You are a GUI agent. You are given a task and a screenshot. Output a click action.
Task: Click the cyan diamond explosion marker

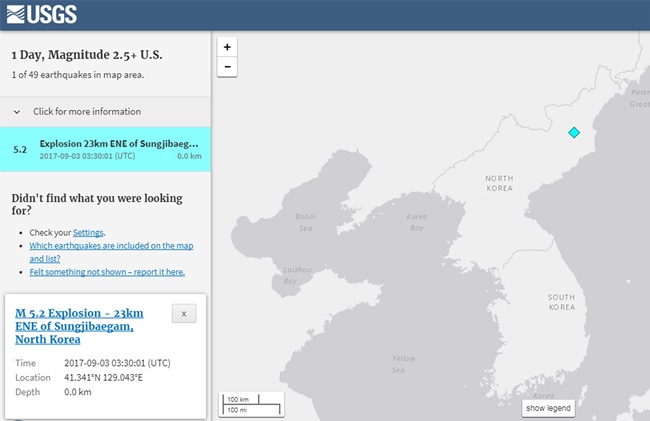click(x=574, y=132)
